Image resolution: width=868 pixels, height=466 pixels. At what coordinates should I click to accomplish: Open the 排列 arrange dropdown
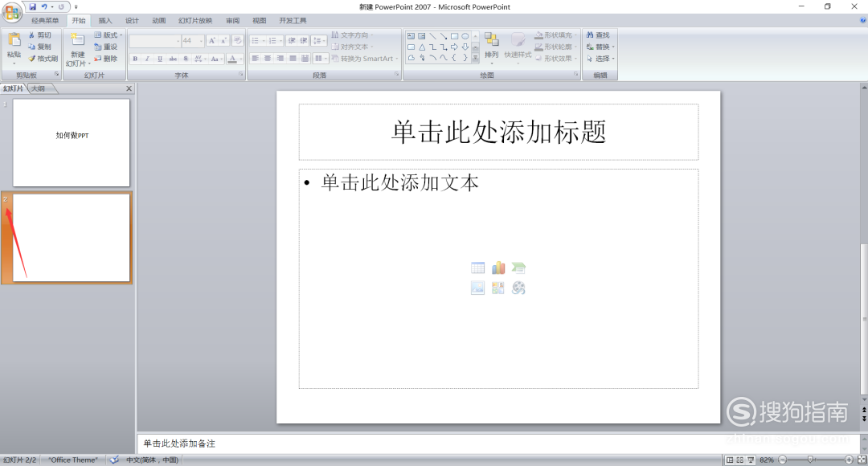(x=492, y=48)
